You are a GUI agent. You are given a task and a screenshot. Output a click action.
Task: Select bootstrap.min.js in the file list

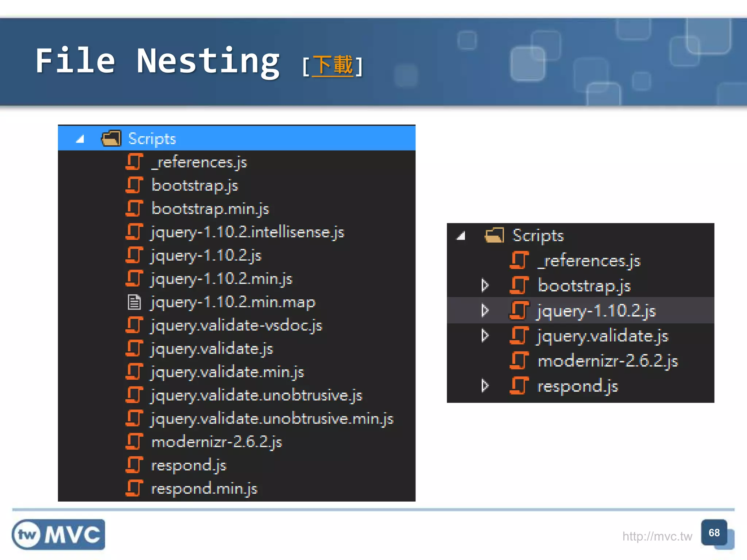pos(210,209)
